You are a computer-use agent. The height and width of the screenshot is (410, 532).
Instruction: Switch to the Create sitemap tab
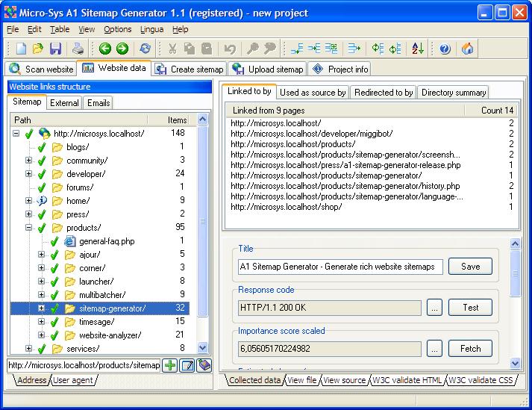point(189,69)
